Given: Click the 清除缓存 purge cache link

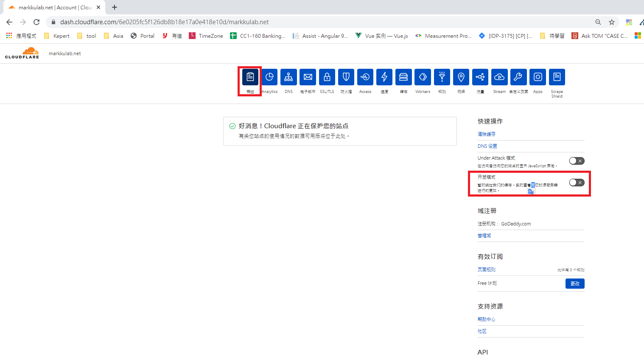Looking at the screenshot, I should pyautogui.click(x=486, y=134).
